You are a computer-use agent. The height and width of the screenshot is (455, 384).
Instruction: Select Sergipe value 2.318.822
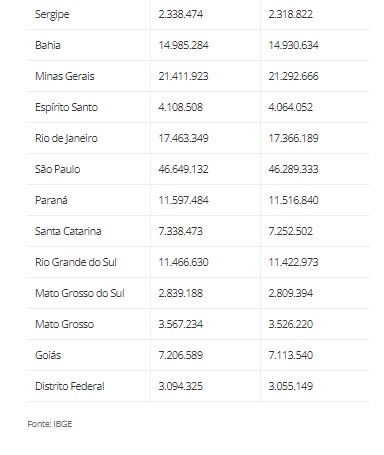(x=290, y=14)
